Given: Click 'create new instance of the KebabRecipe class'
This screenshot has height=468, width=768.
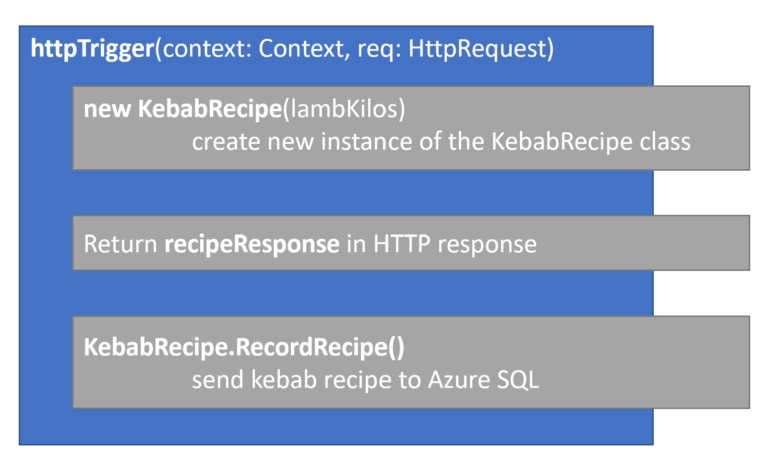Looking at the screenshot, I should [x=440, y=141].
